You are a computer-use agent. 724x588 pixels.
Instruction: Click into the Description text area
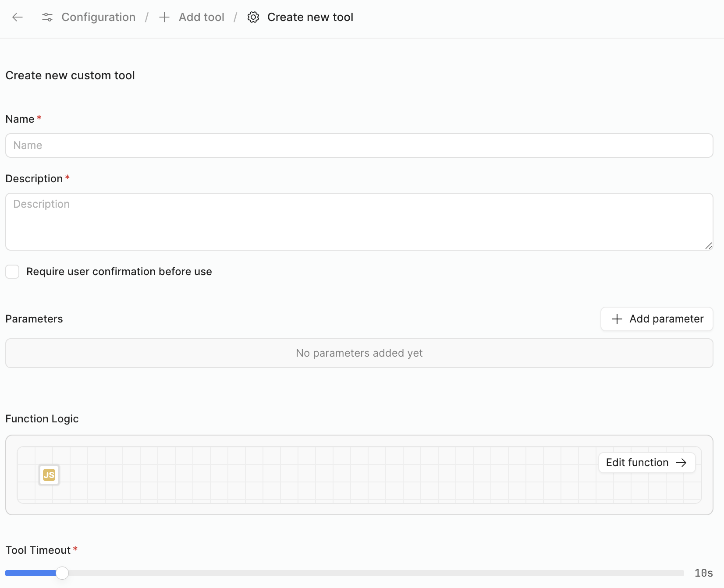click(359, 222)
